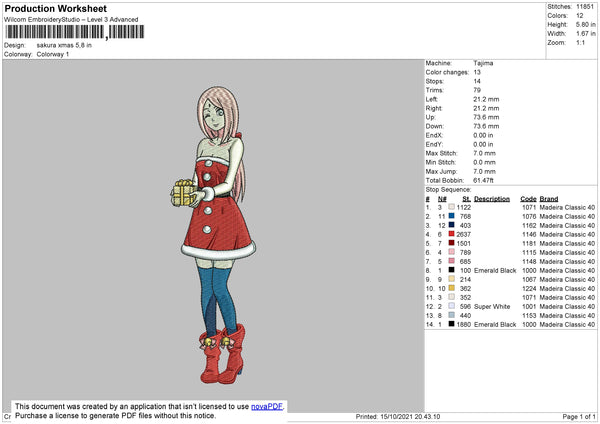Viewport: 600px width, 424px height.
Task: Select the navy swatch in stop row 3
Action: 452,225
